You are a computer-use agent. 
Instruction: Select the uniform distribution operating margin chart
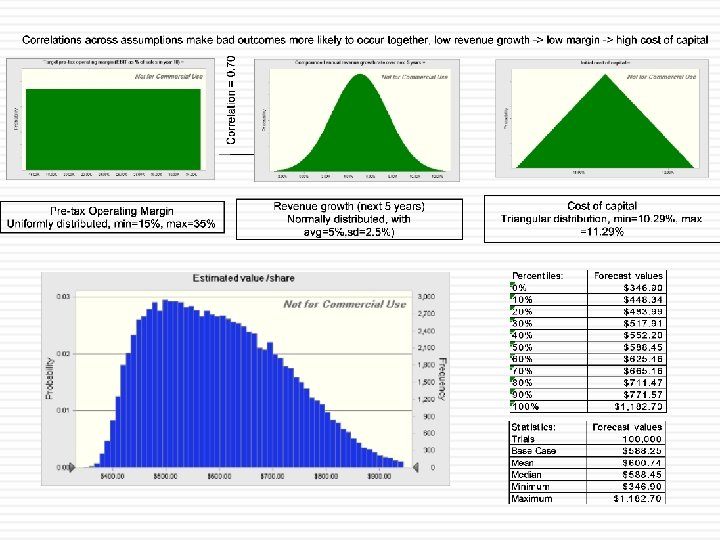[x=110, y=118]
